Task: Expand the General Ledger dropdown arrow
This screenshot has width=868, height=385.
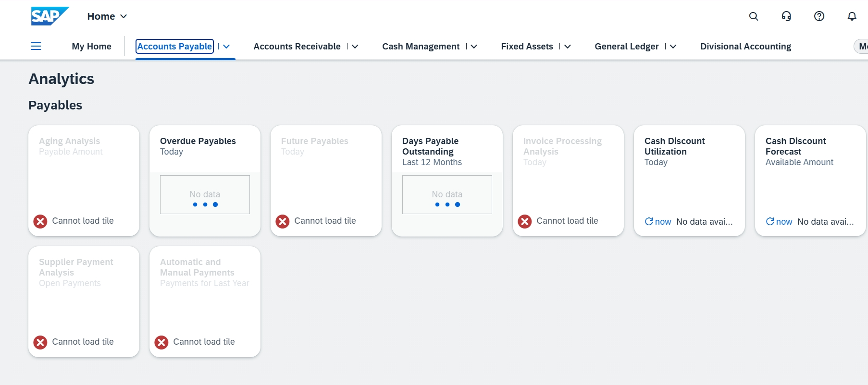Action: (673, 47)
